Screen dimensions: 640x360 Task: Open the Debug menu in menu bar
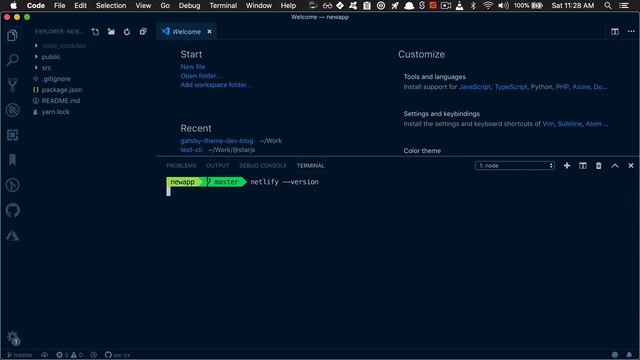click(x=189, y=6)
